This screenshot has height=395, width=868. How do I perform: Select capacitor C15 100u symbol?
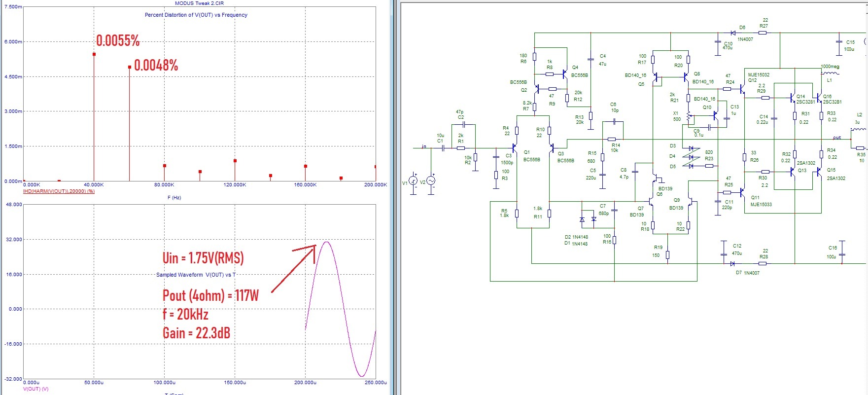pyautogui.click(x=839, y=41)
